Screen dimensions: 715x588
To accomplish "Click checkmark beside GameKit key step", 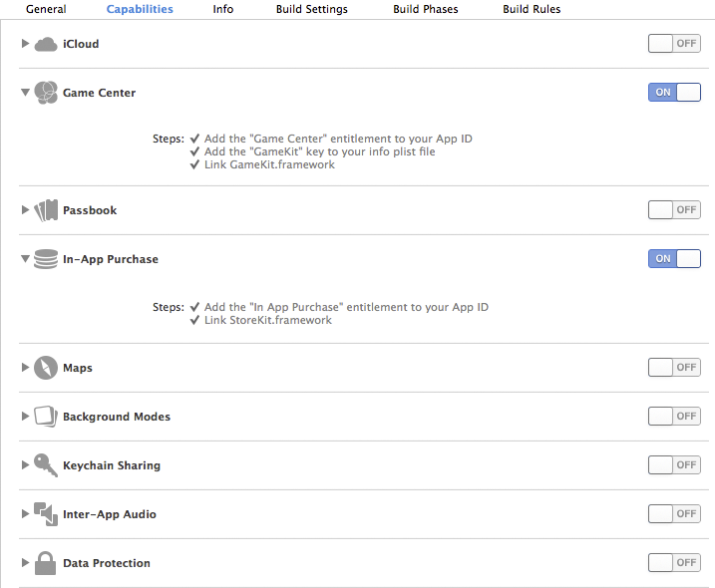I will pyautogui.click(x=194, y=151).
